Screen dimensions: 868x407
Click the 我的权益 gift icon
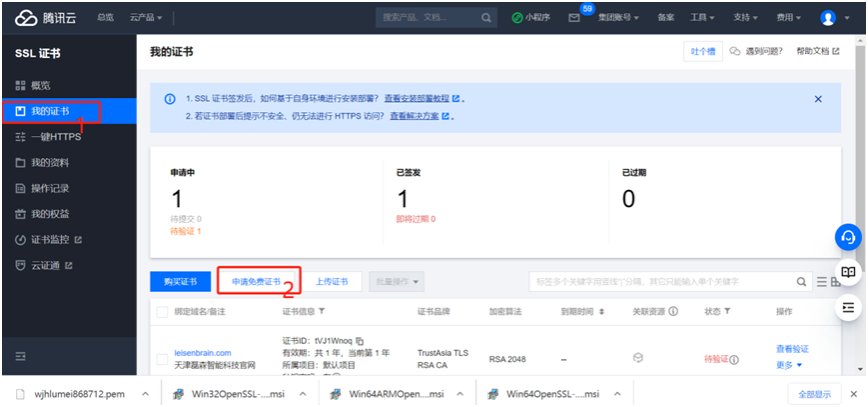coord(21,214)
